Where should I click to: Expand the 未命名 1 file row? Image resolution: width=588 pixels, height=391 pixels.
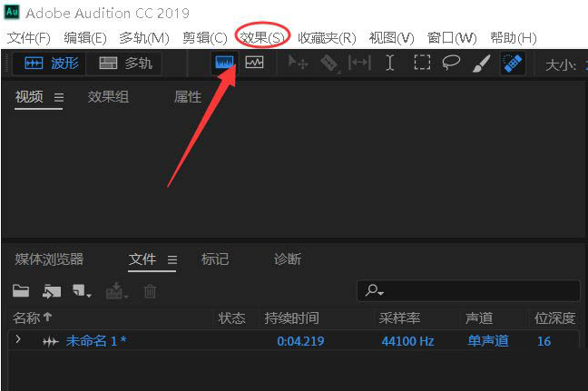(18, 339)
